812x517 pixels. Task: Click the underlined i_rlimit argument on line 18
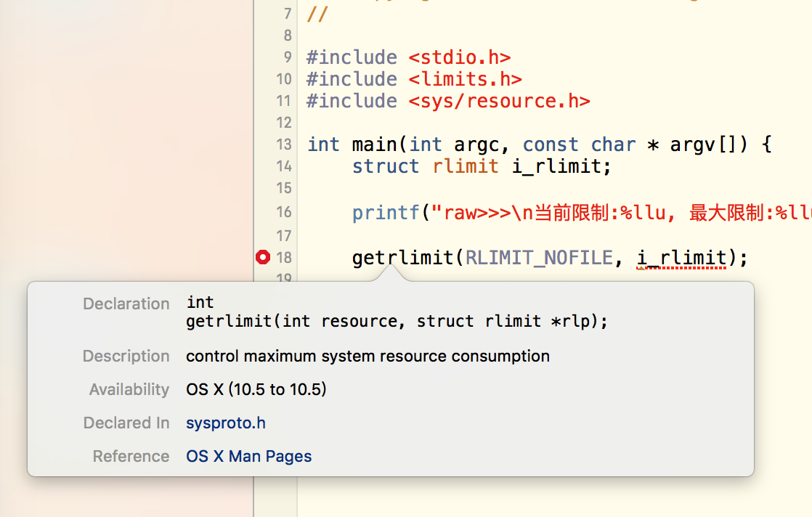coord(681,257)
